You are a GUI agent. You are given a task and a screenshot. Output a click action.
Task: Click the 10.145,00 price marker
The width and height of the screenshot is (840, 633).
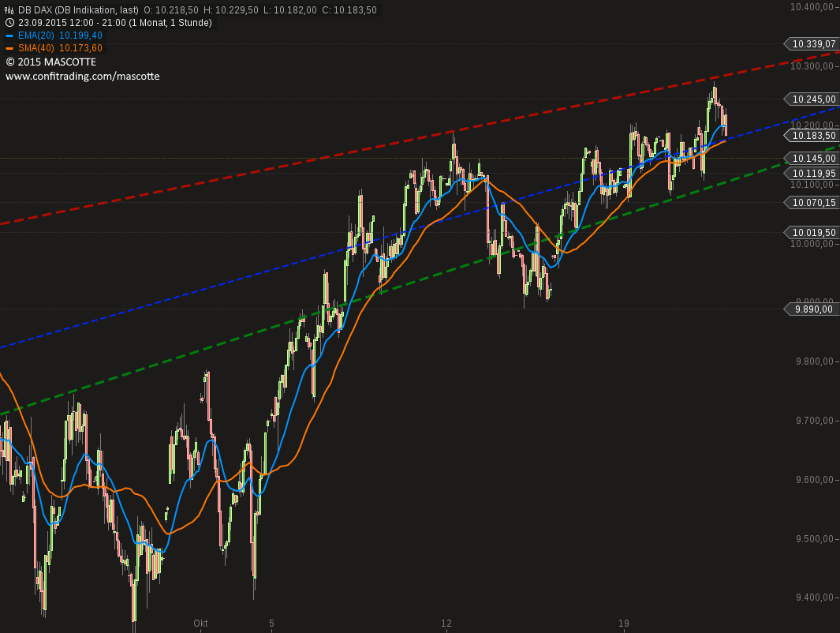(811, 158)
